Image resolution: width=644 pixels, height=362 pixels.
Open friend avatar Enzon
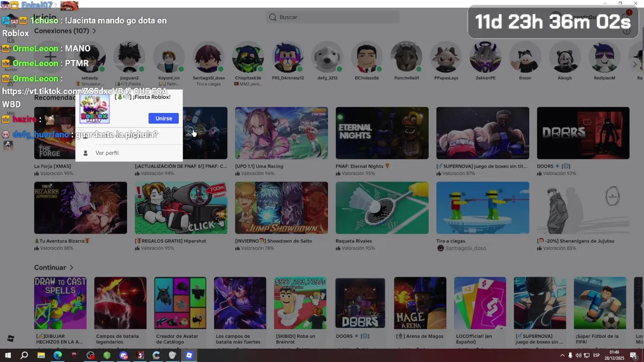525,57
